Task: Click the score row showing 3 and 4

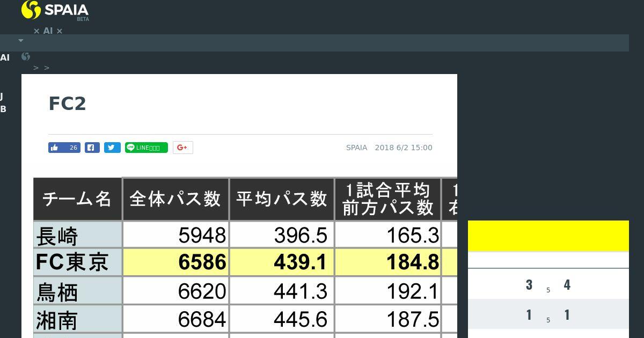Action: click(x=548, y=284)
